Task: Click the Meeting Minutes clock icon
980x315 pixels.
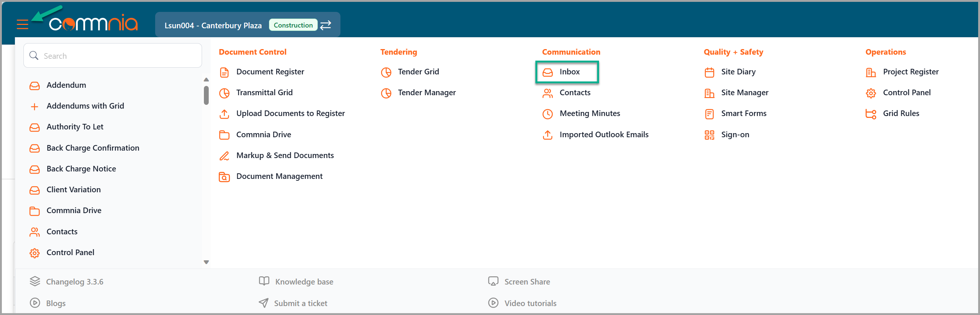Action: [547, 114]
